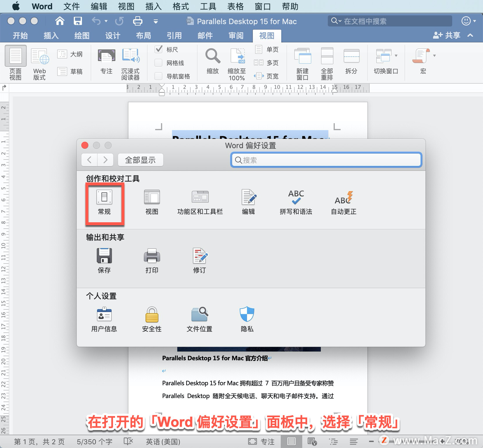This screenshot has height=448, width=483.
Task: Click zoom out minus on zoom slider
Action: (371, 442)
